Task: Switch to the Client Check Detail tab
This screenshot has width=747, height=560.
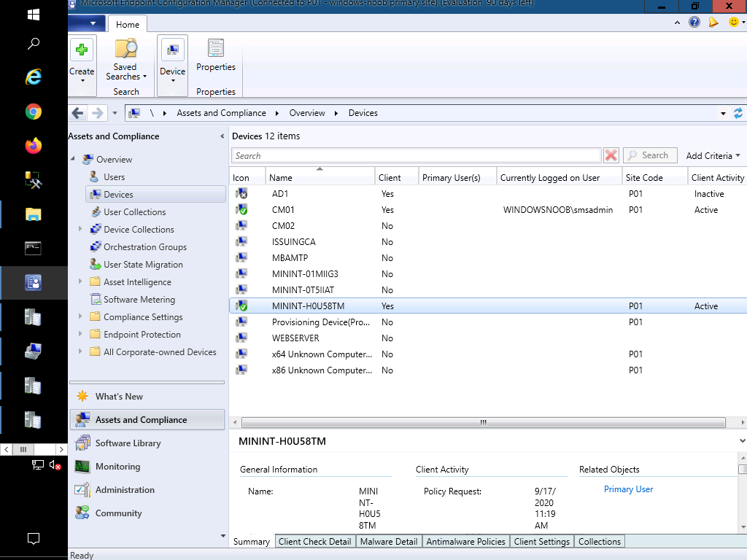Action: pyautogui.click(x=315, y=542)
